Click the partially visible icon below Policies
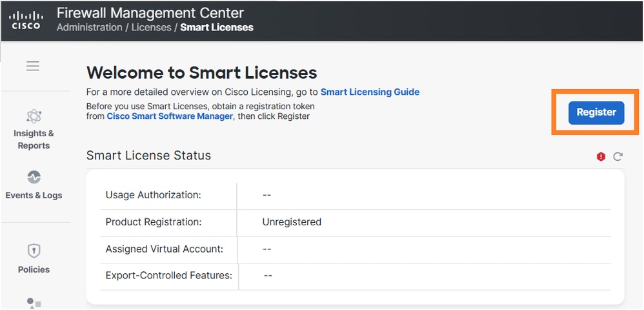This screenshot has height=310, width=644. click(34, 304)
